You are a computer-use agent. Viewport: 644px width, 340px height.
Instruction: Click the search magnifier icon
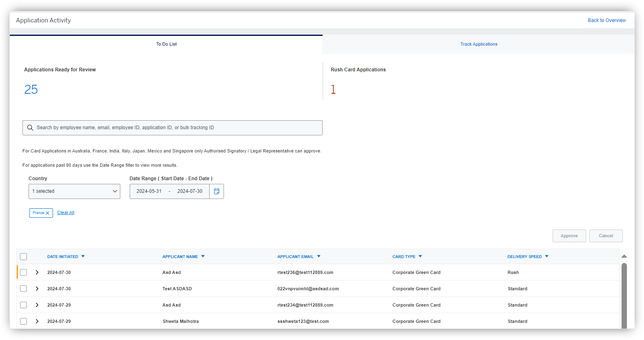[30, 128]
